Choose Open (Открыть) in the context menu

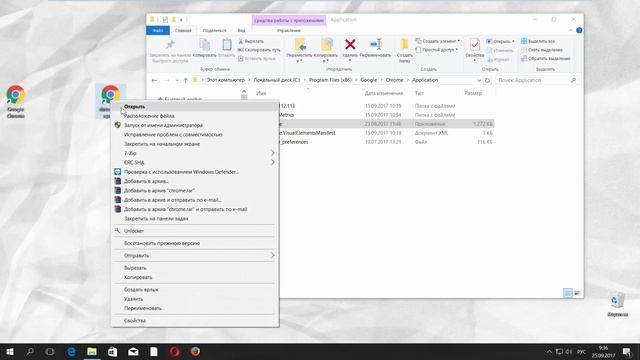coord(195,107)
